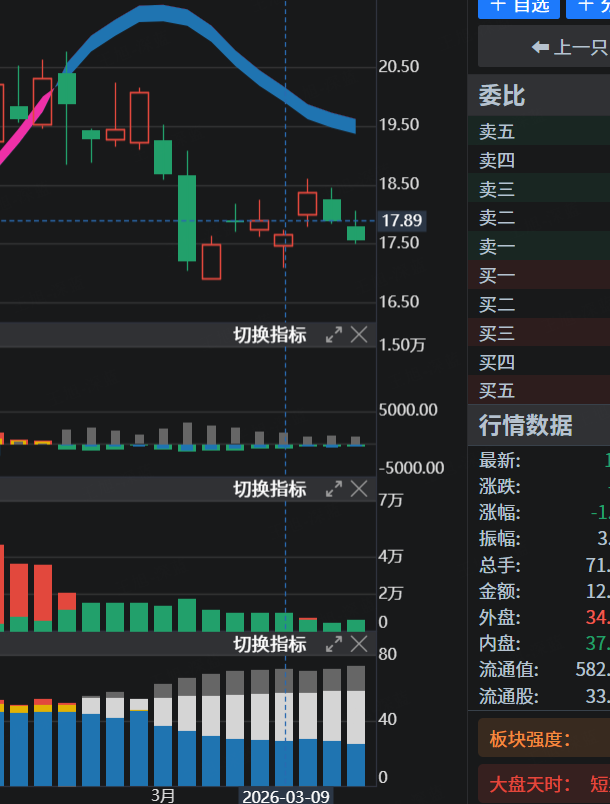Click the 买一 order book row
Viewport: 610px width, 804px height.
pos(538,276)
